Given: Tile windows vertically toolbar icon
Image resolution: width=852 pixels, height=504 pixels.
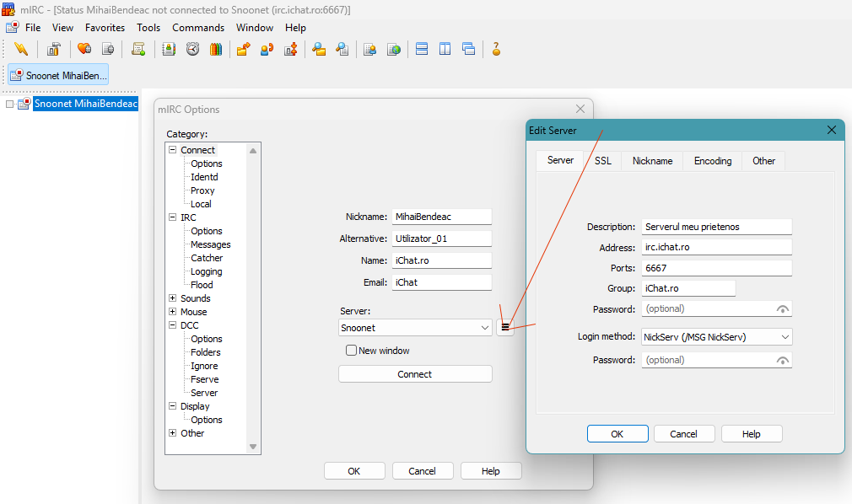Looking at the screenshot, I should 445,49.
